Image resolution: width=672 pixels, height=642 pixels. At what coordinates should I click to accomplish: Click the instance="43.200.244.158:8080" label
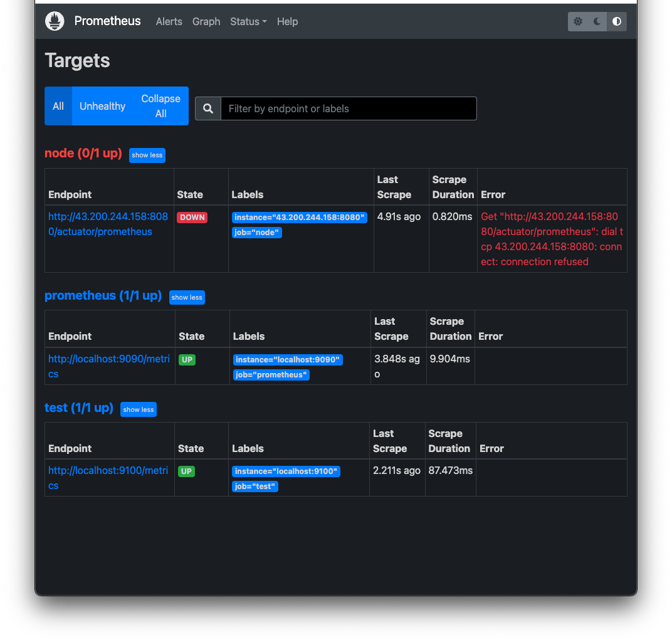[299, 218]
